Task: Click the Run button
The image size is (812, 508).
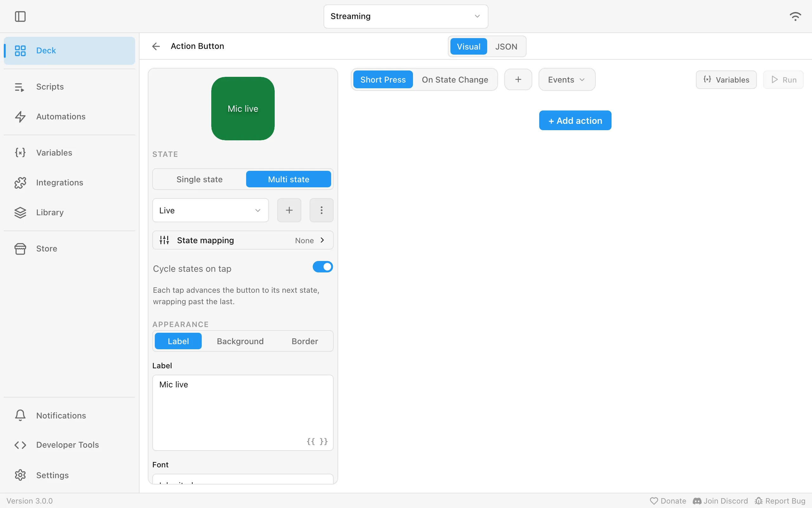Action: (783, 80)
